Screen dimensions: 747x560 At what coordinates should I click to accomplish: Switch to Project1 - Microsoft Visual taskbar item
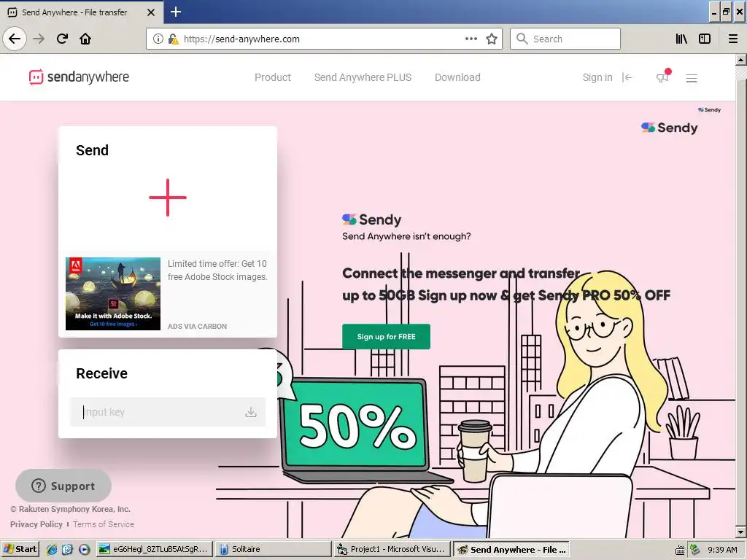coord(392,549)
